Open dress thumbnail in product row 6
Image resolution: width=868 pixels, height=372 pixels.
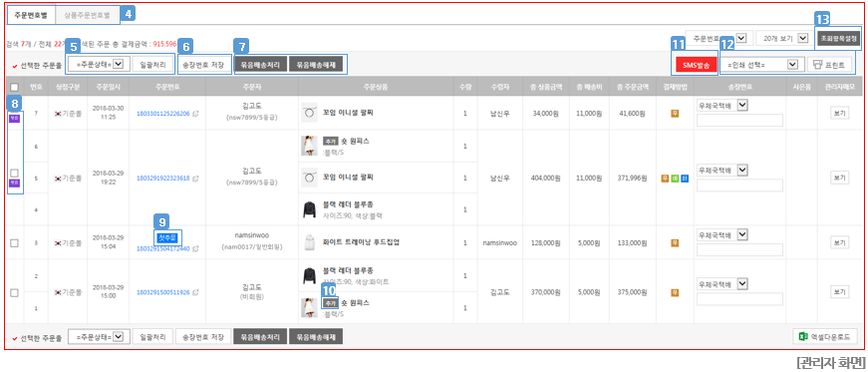tap(310, 146)
